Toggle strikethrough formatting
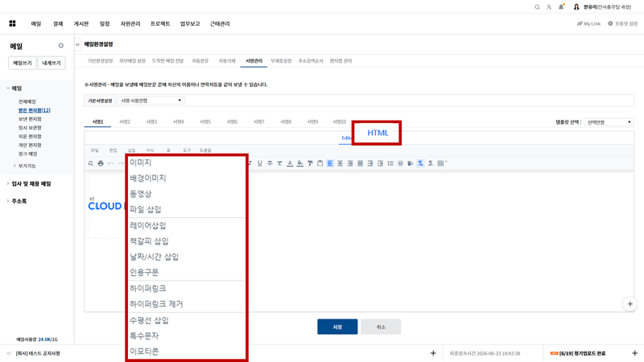 tap(270, 163)
